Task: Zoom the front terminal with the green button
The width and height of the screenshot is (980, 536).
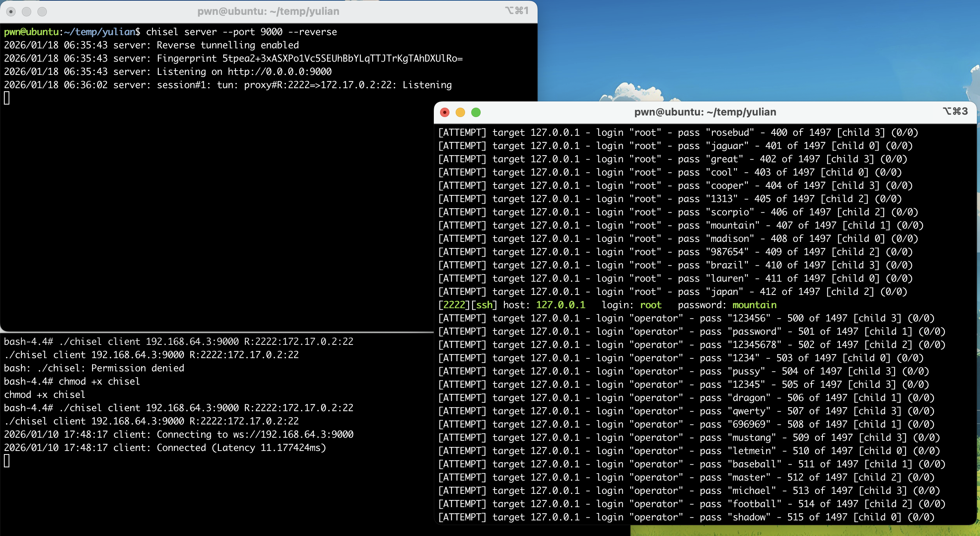Action: 476,112
